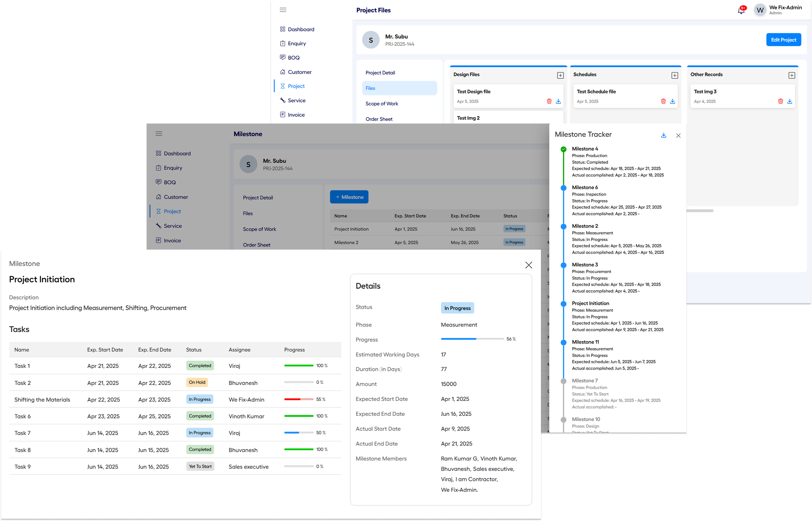Open Invoice in Milestone window sidebar
This screenshot has height=521, width=812.
point(172,240)
